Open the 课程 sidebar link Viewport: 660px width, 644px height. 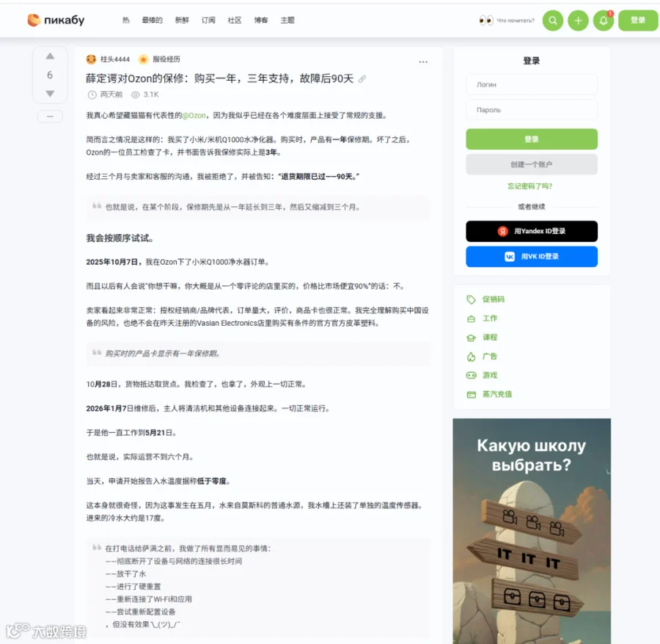tap(490, 337)
